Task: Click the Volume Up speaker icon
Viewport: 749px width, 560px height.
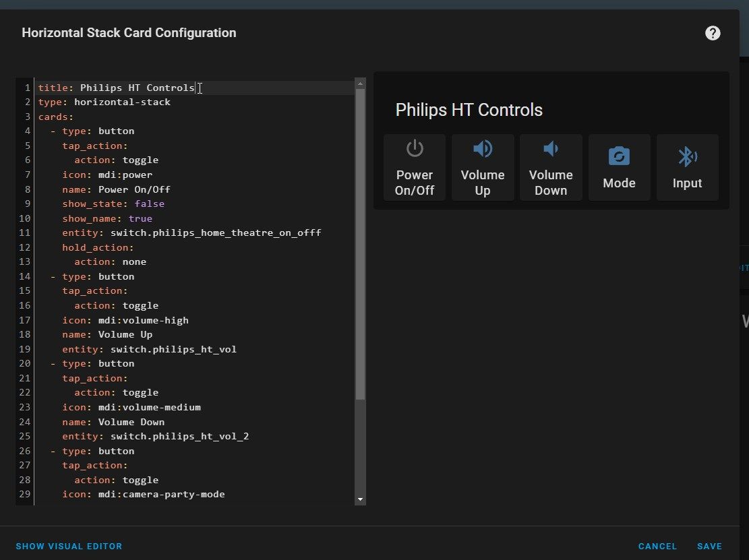Action: coord(483,148)
